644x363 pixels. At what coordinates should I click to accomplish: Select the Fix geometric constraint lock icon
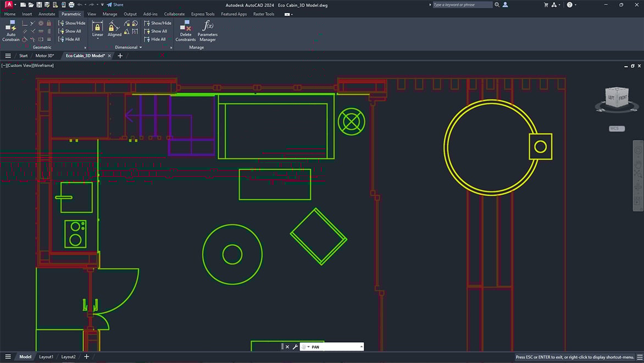click(48, 23)
